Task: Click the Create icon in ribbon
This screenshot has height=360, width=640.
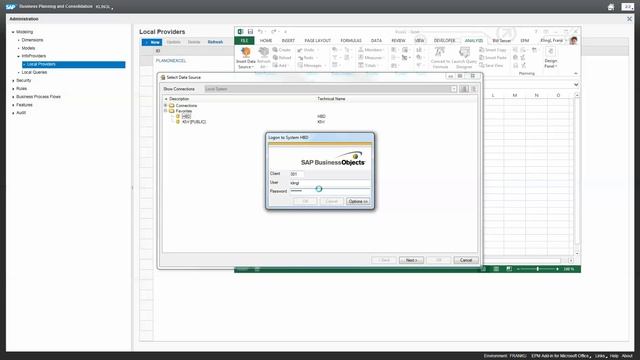Action: [275, 50]
